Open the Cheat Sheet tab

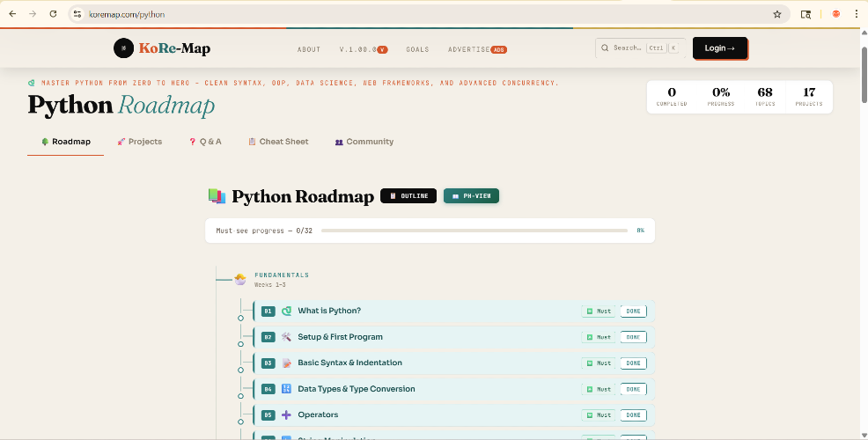point(278,142)
